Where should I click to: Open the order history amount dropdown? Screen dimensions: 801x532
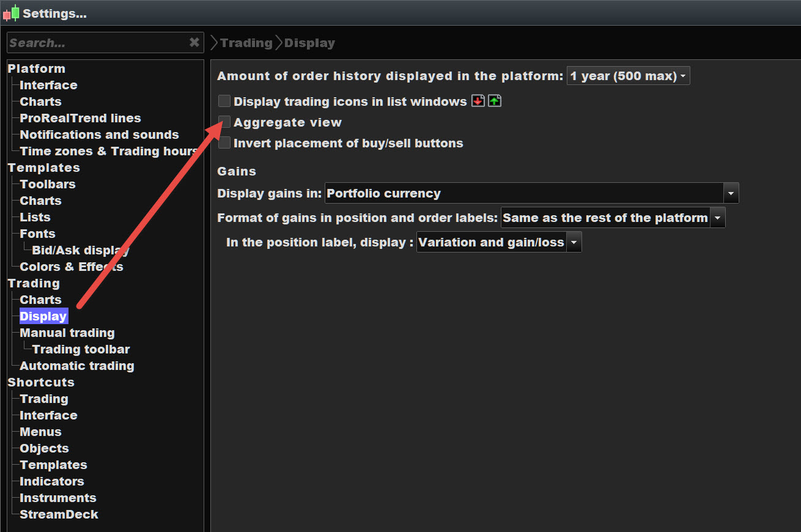coord(628,76)
